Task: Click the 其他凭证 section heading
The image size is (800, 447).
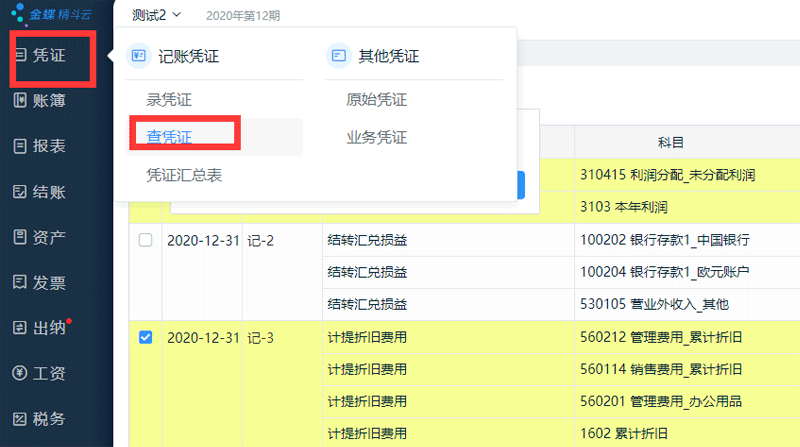Action: coord(388,56)
